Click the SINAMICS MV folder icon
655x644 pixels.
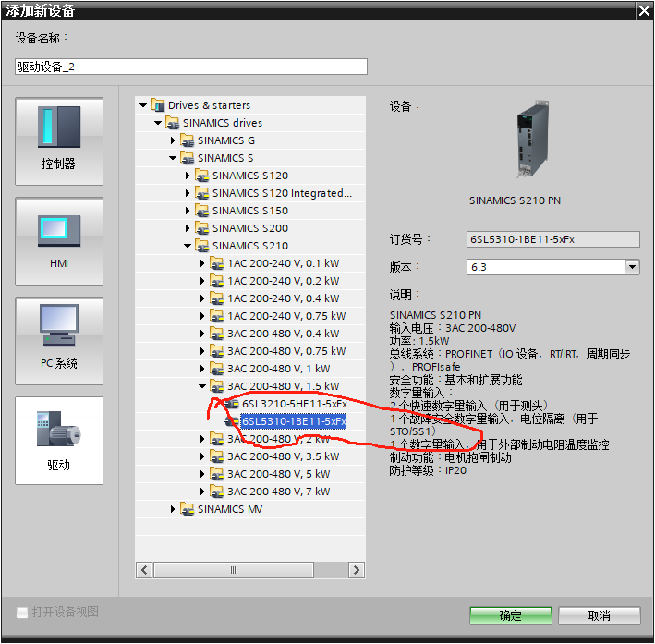coord(188,509)
